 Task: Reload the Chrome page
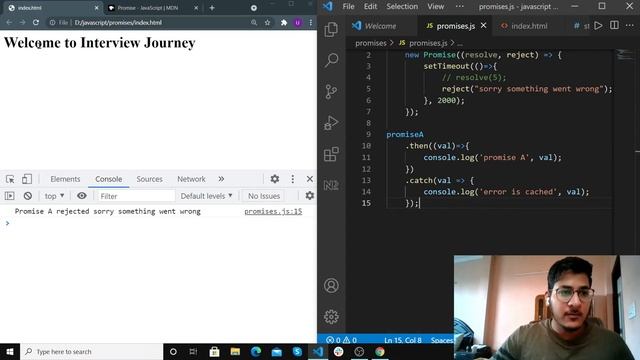coord(36,22)
